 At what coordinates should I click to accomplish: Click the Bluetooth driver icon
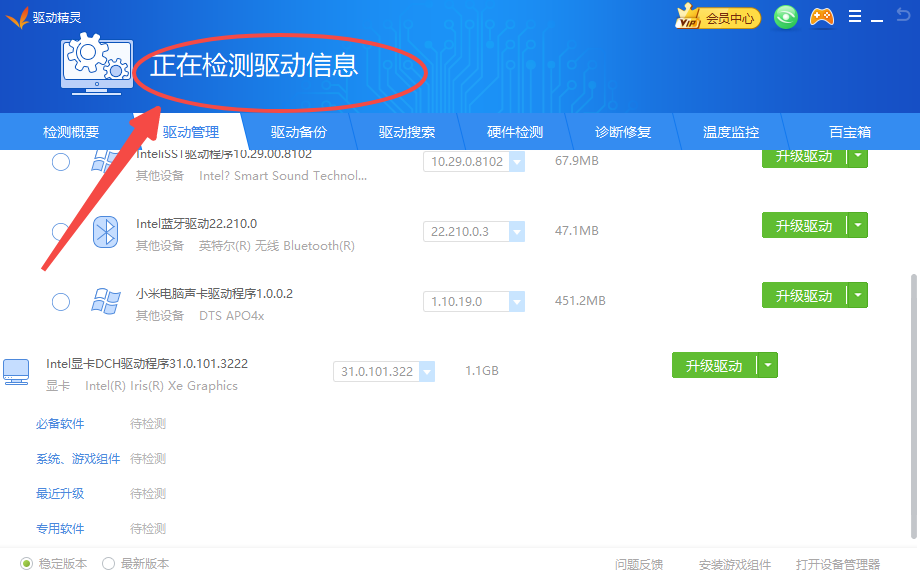(106, 232)
